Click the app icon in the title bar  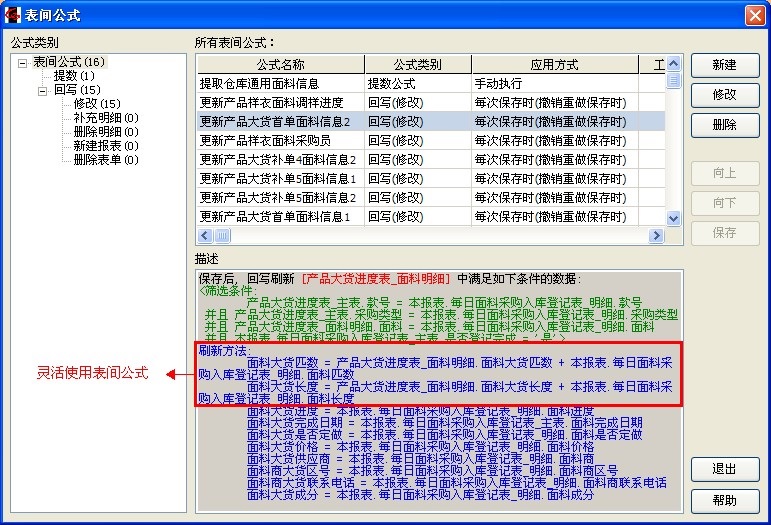[x=14, y=15]
